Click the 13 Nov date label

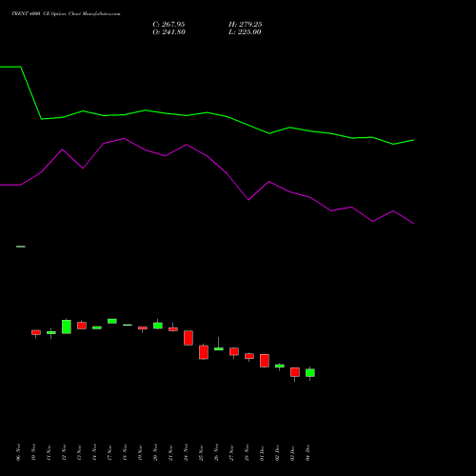click(79, 452)
